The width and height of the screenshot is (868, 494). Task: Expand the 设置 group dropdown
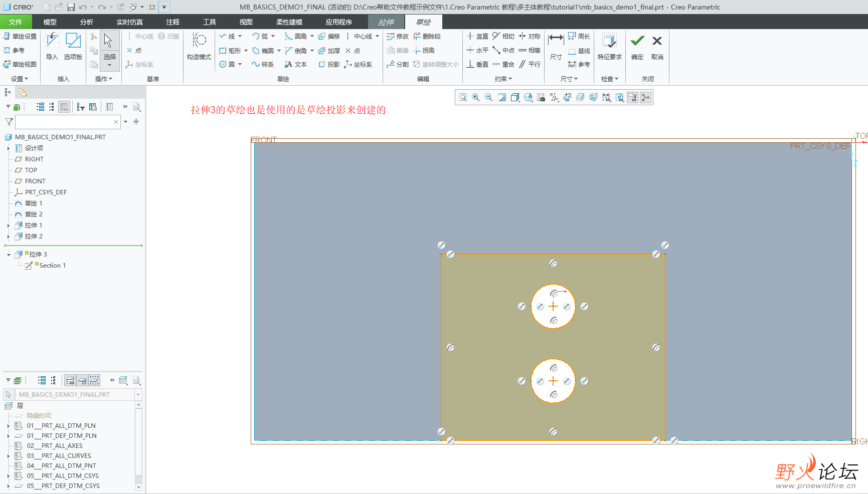(20, 79)
